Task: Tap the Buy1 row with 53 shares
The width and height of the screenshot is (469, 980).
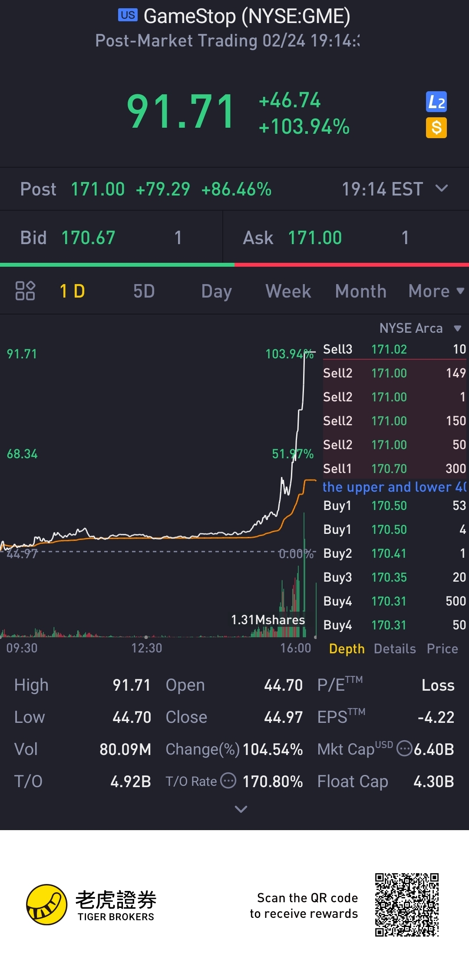Action: [394, 506]
